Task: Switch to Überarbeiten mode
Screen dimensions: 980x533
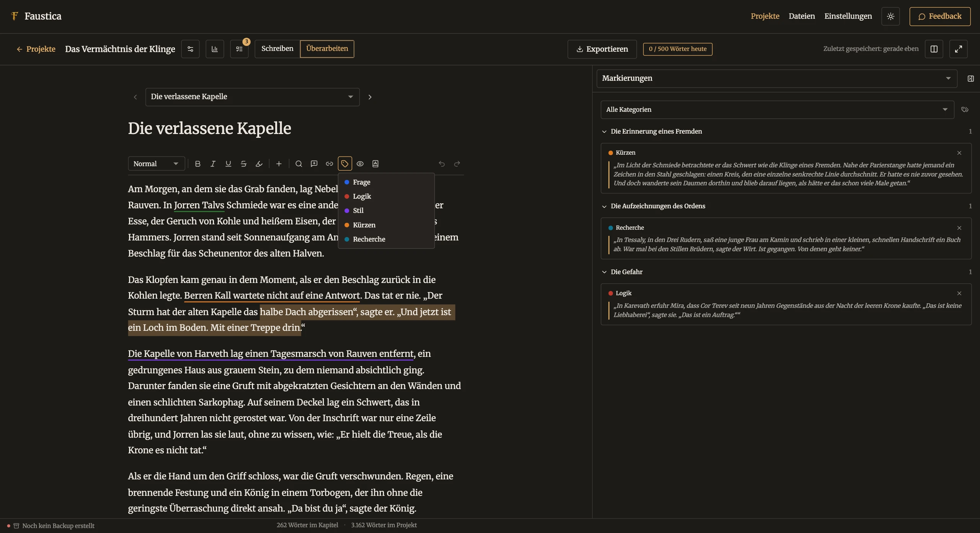Action: pyautogui.click(x=327, y=49)
